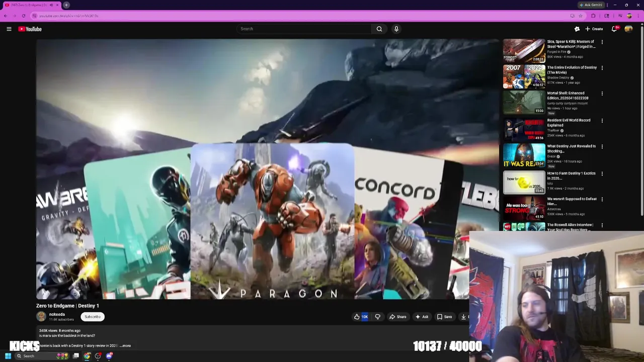Open the nokeeda channel avatar
The image size is (644, 362).
tap(41, 316)
